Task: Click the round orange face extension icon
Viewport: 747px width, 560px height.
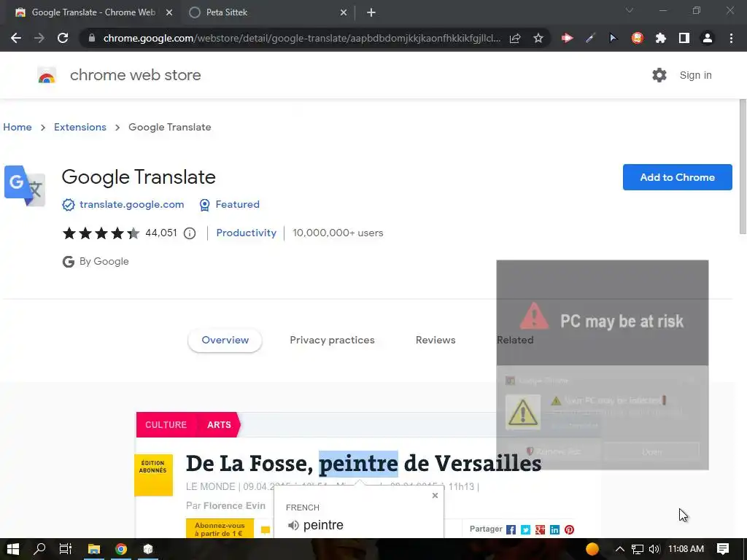Action: 637,38
